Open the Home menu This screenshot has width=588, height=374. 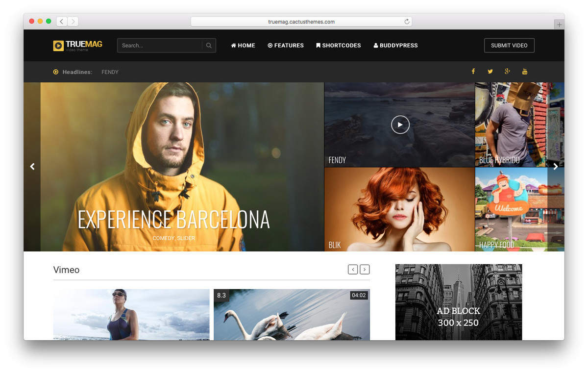pyautogui.click(x=243, y=46)
